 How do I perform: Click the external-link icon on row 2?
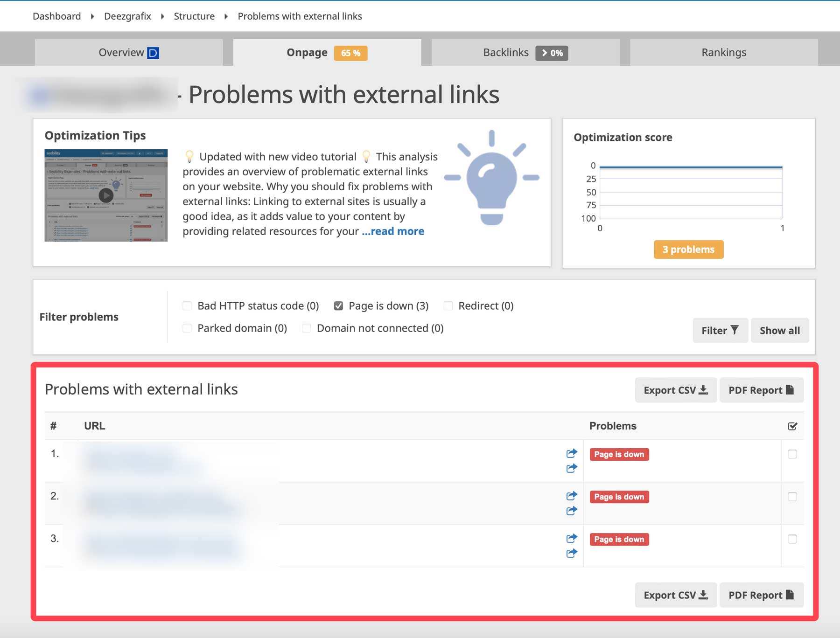coord(571,496)
